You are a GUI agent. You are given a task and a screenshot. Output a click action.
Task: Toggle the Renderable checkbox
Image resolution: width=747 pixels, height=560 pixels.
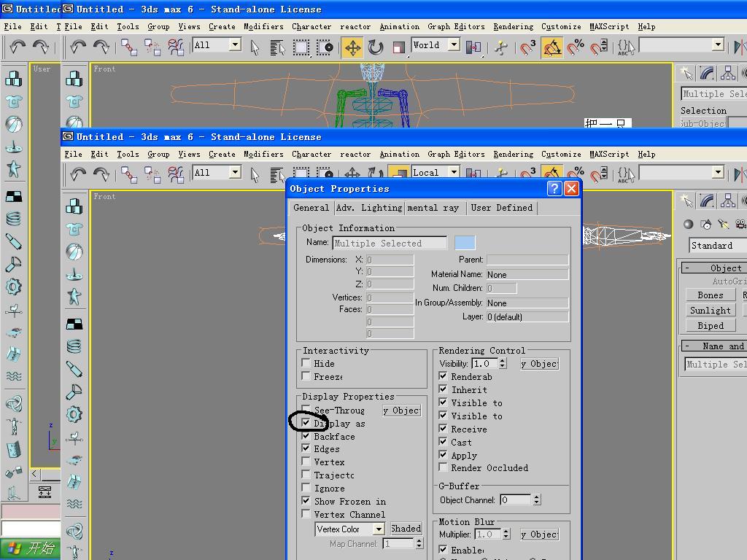(443, 376)
